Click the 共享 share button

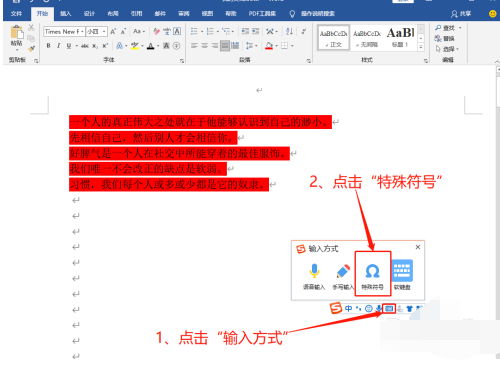461,14
